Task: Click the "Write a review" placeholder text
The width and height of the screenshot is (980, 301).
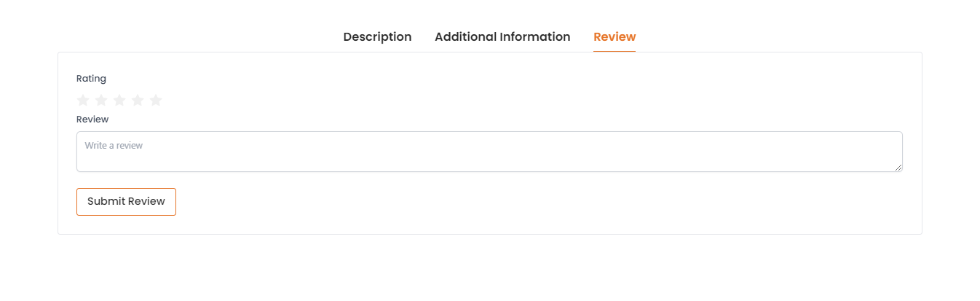Action: coord(114,146)
